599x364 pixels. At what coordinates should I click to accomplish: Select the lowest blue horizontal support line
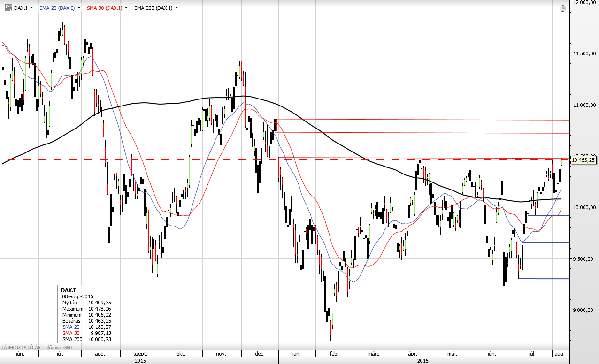tap(545, 279)
